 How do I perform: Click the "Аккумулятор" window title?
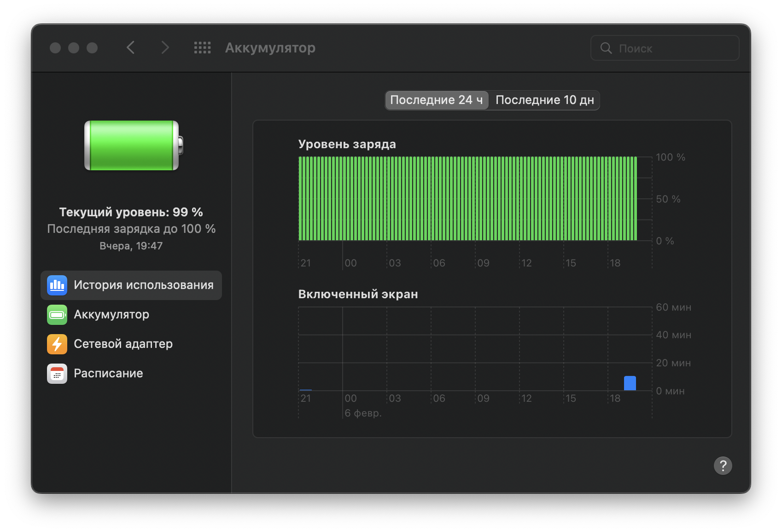[x=270, y=48]
